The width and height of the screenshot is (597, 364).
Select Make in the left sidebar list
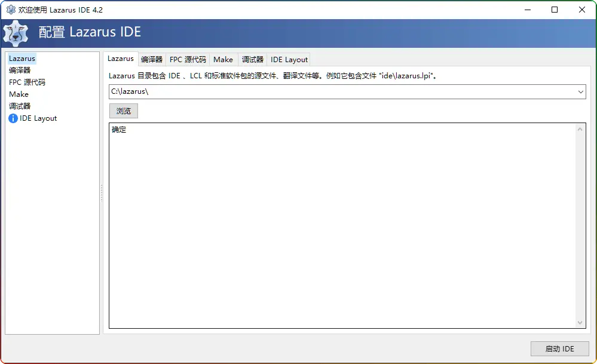[x=19, y=94]
